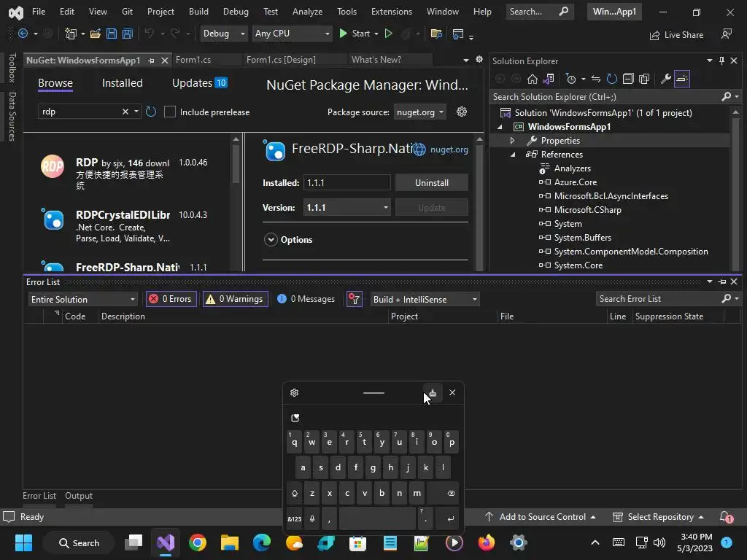Open the touch keyboard clipboard/emoji panel icon
The width and height of the screenshot is (747, 560).
[x=295, y=418]
